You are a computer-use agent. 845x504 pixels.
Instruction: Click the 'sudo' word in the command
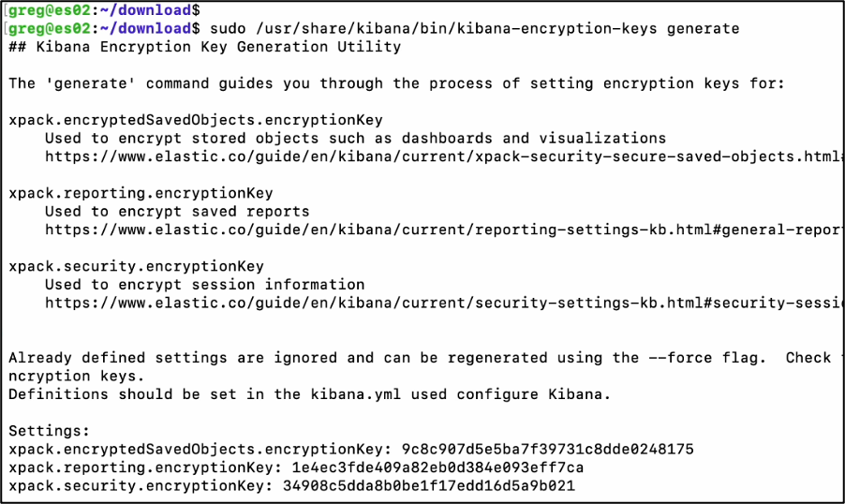(x=228, y=28)
